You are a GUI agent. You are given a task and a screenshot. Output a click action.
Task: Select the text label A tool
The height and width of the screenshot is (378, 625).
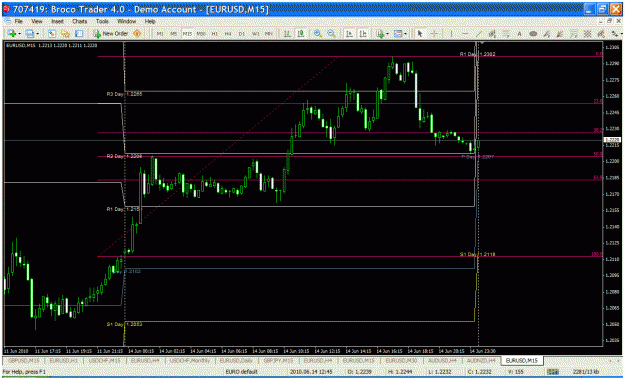[519, 34]
